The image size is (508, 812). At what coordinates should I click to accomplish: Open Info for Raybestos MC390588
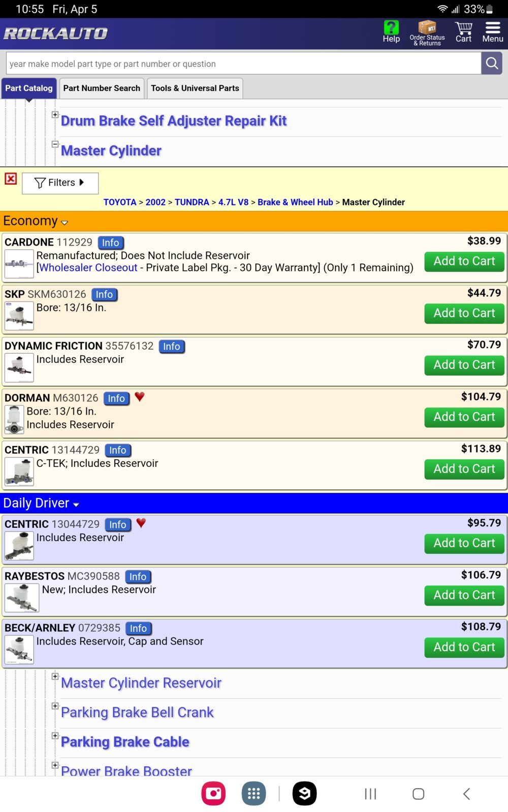[138, 577]
